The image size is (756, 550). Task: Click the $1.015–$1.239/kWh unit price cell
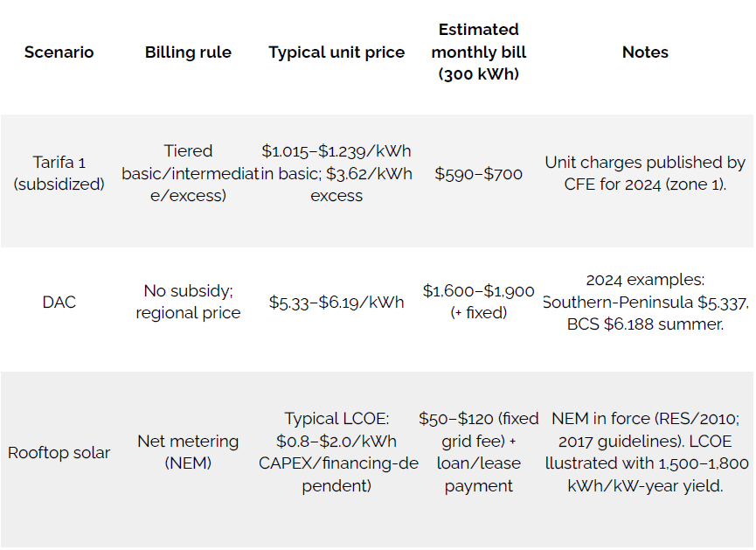tap(336, 173)
